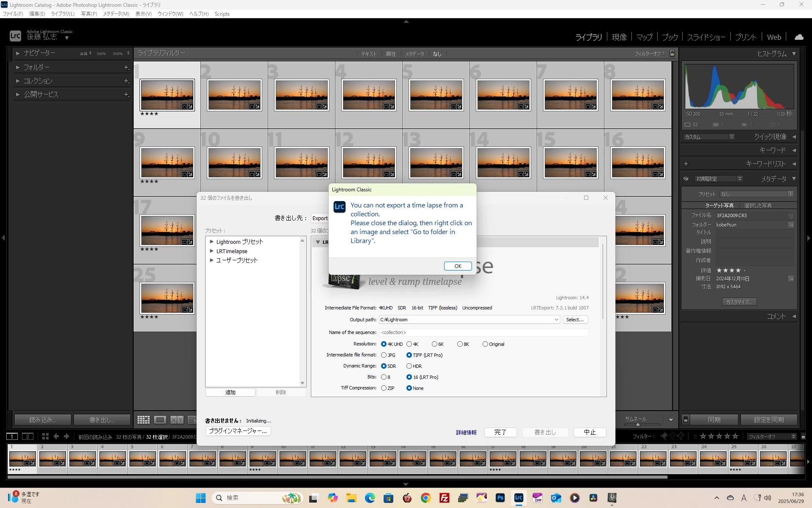Click the filter lock icon in Library Filter bar
This screenshot has width=812, height=508.
(672, 53)
